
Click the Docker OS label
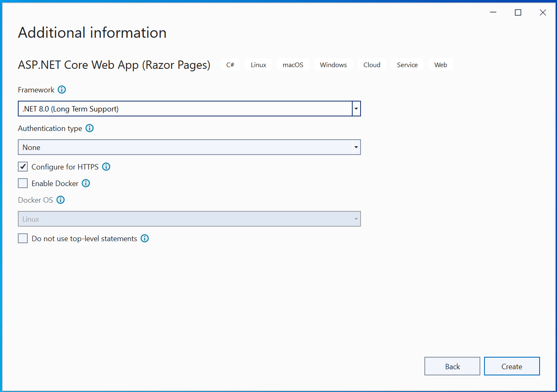[36, 200]
